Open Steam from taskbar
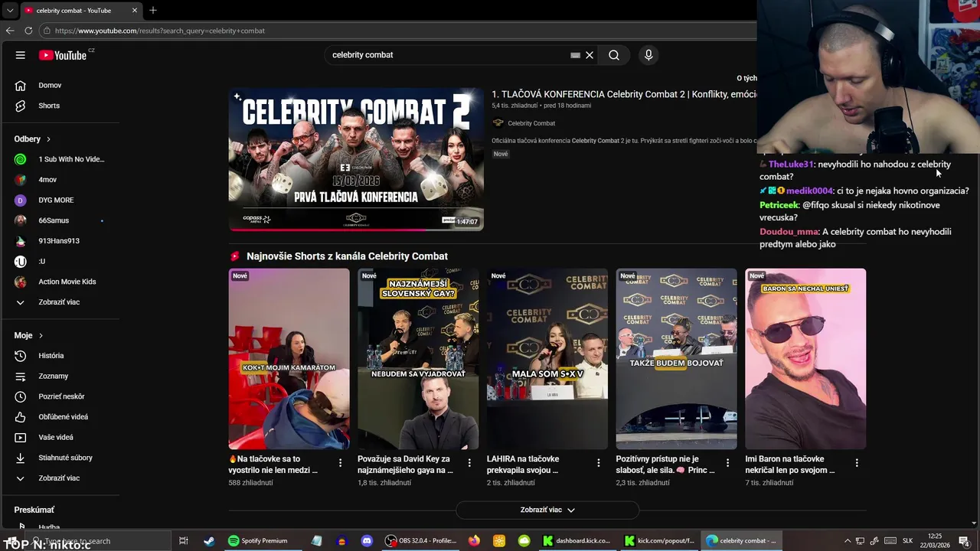The image size is (980, 551). (209, 541)
